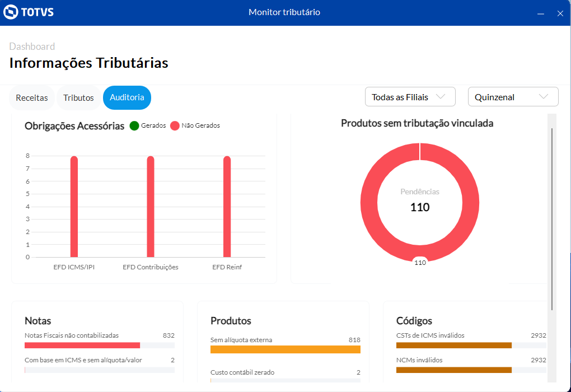Click the EFD Reinf red bar
The image size is (571, 392).
pos(227,207)
